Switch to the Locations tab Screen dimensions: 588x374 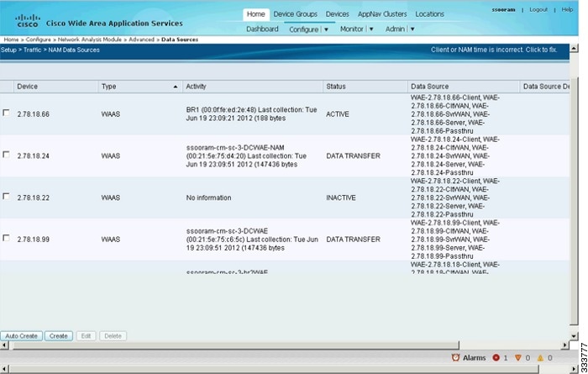[x=429, y=14]
